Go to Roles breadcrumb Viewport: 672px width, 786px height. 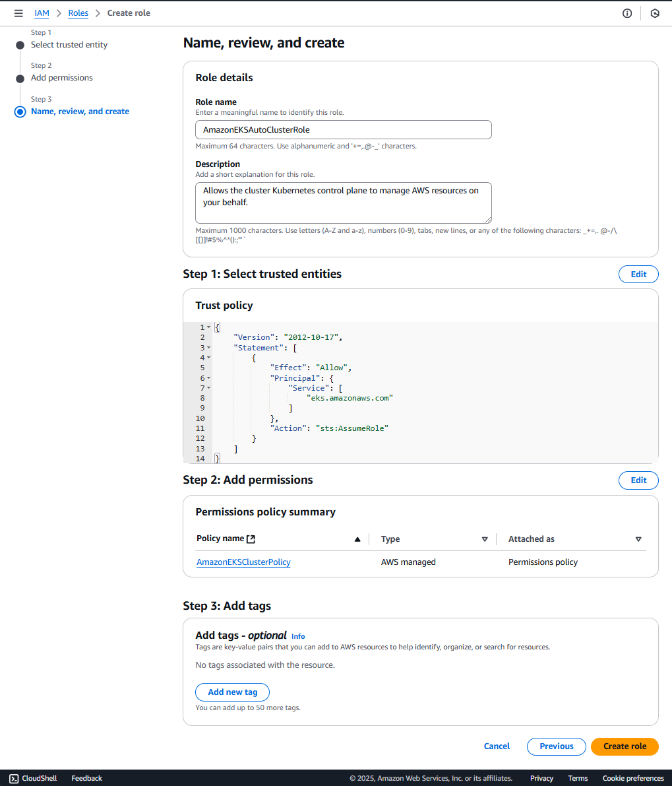78,13
